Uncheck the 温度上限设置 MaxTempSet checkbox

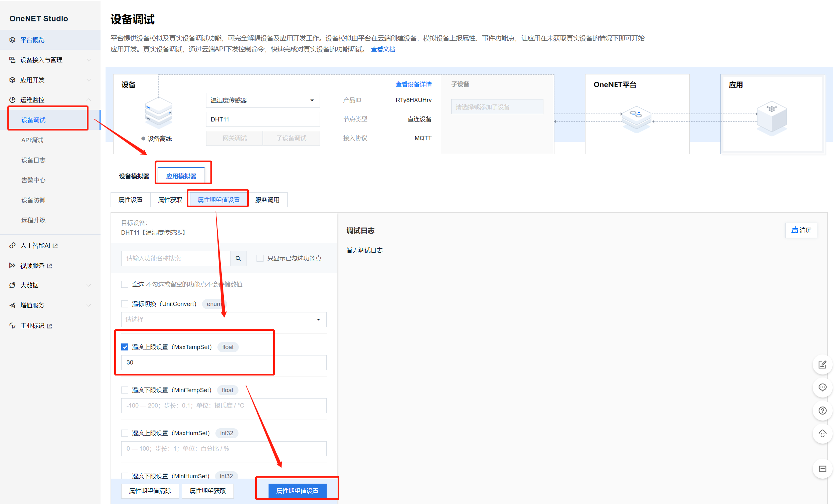pos(125,347)
